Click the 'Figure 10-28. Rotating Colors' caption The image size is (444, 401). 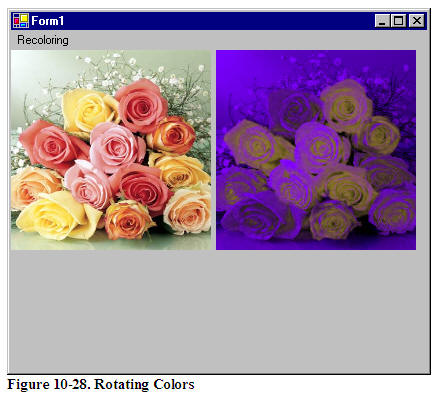click(101, 384)
